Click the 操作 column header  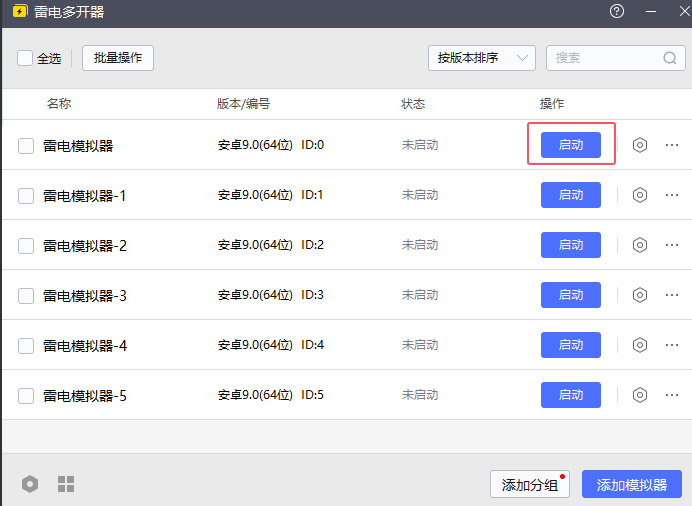[x=552, y=104]
